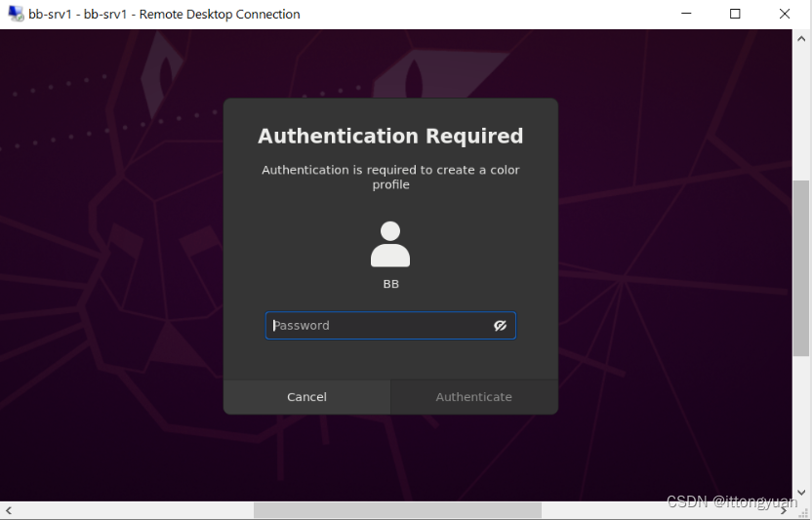Toggle password visibility eye icon

(x=500, y=325)
